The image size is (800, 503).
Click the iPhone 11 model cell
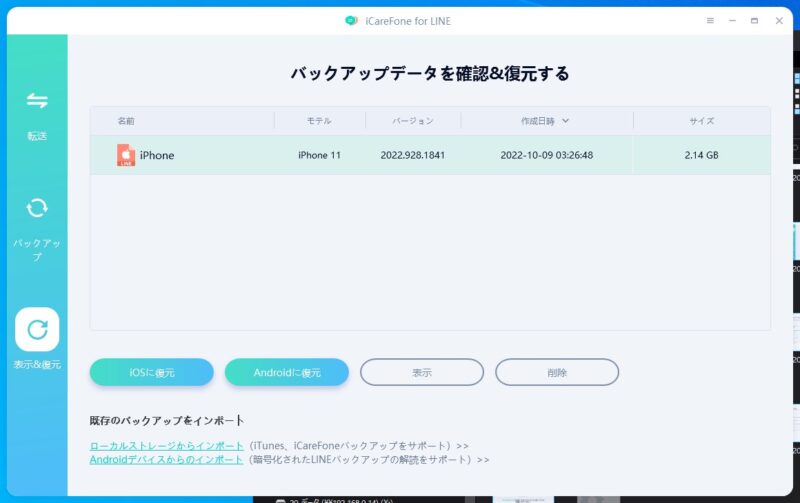click(x=319, y=155)
